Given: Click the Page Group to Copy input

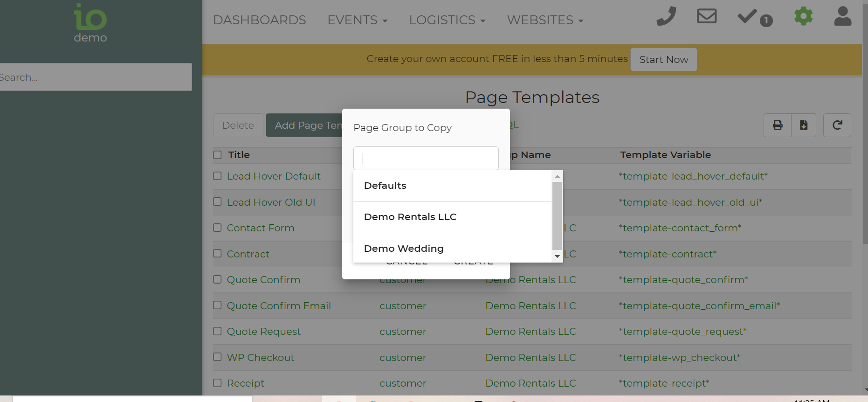Looking at the screenshot, I should point(426,159).
